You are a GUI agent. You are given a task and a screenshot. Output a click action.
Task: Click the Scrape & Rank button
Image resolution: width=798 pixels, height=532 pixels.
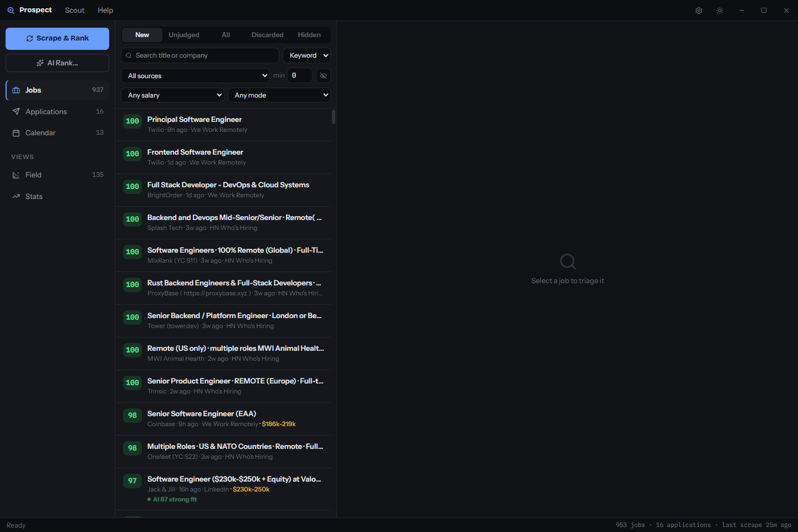pyautogui.click(x=57, y=39)
